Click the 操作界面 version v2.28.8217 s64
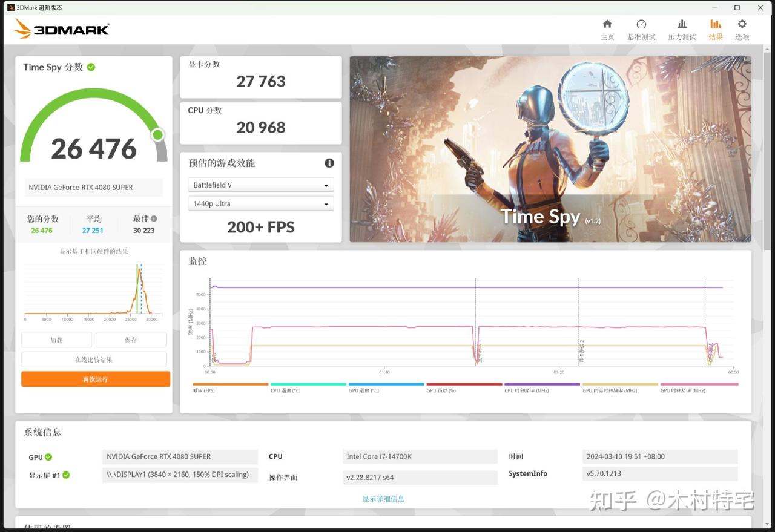 pyautogui.click(x=420, y=478)
